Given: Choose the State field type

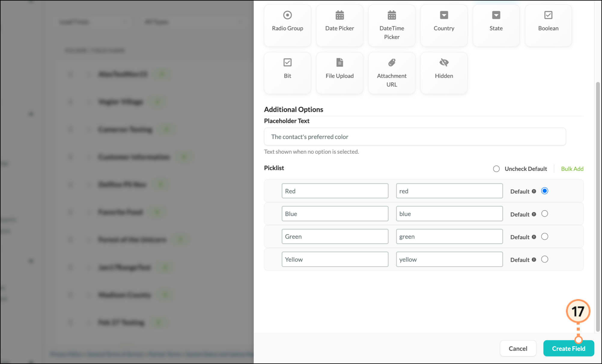Looking at the screenshot, I should 496,25.
